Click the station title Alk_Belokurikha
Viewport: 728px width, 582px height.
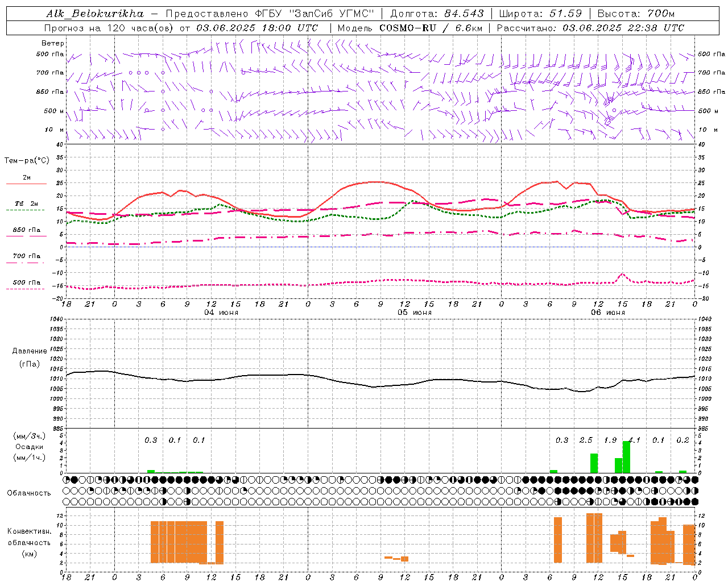[95, 13]
